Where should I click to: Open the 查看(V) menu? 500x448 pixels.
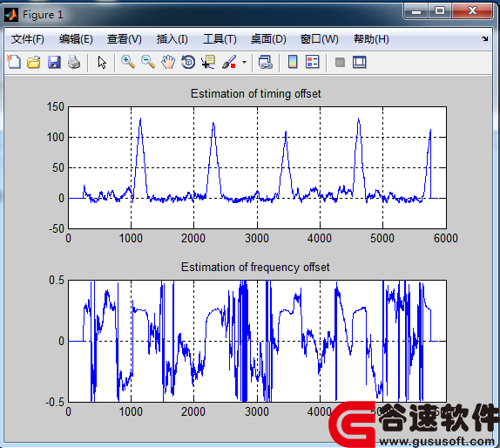coord(125,39)
